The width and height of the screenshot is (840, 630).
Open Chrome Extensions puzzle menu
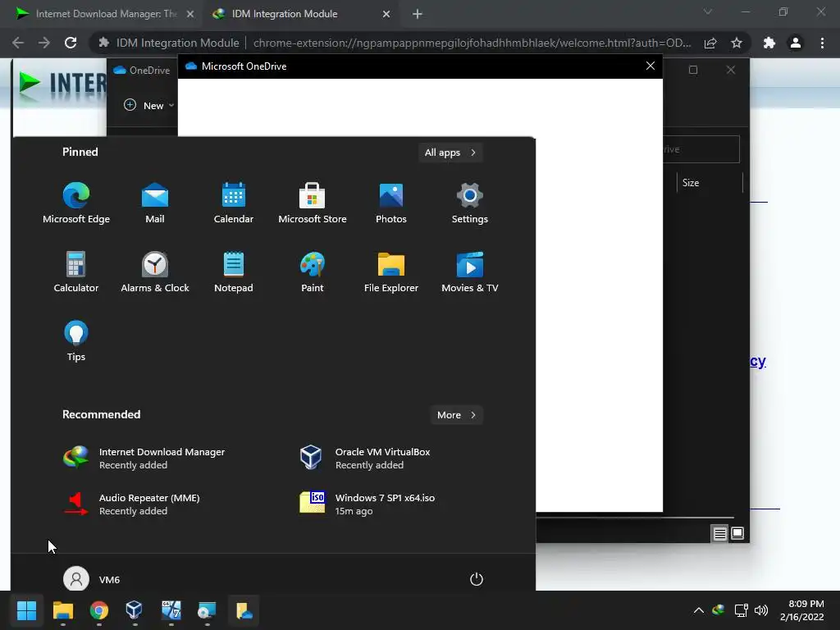[769, 43]
